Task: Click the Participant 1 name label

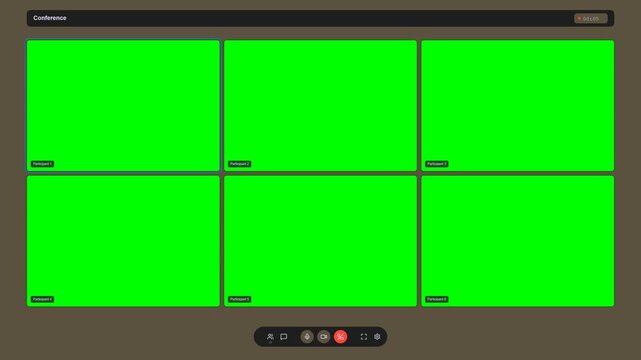Action: (x=43, y=164)
